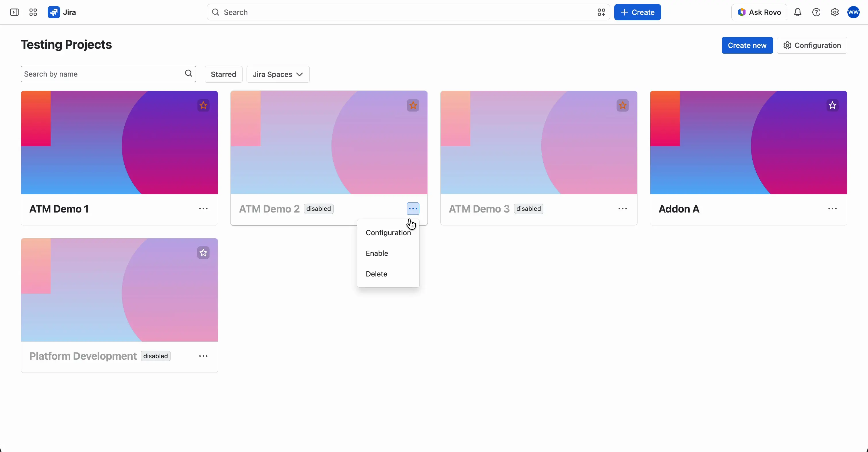
Task: Open the notifications bell
Action: click(x=798, y=12)
